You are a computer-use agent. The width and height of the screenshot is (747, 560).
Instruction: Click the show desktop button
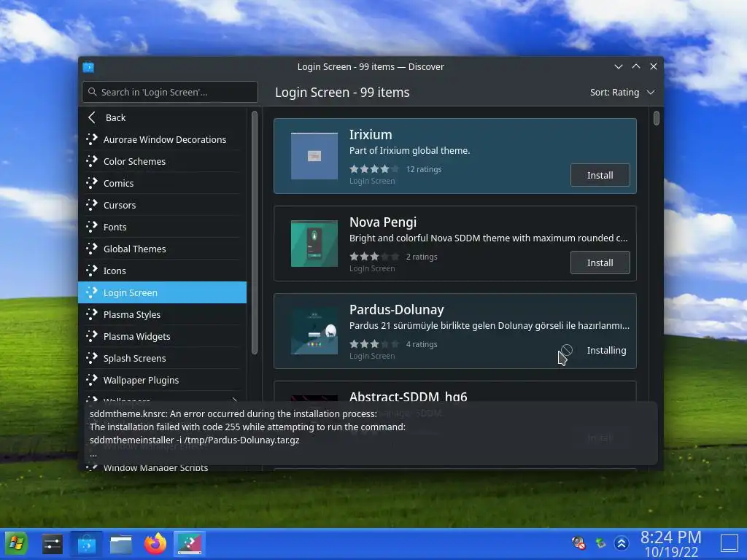pos(729,543)
